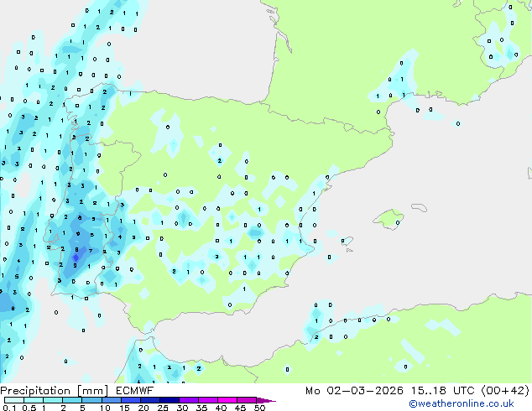Click the "Precipitation" title word
The image size is (532, 411).
35,391
